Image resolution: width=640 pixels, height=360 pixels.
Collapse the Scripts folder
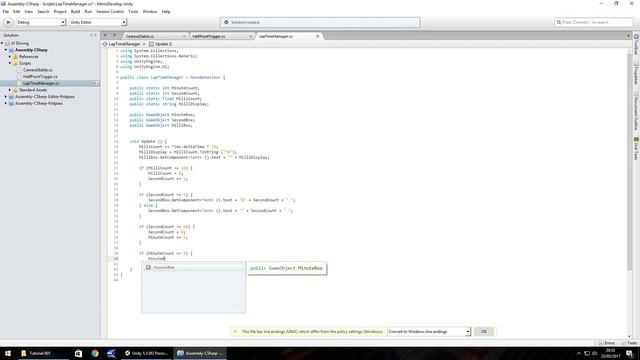[10, 63]
